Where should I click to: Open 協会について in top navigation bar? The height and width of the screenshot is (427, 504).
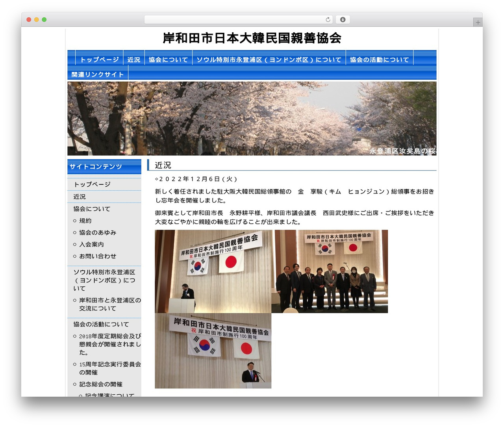[169, 59]
